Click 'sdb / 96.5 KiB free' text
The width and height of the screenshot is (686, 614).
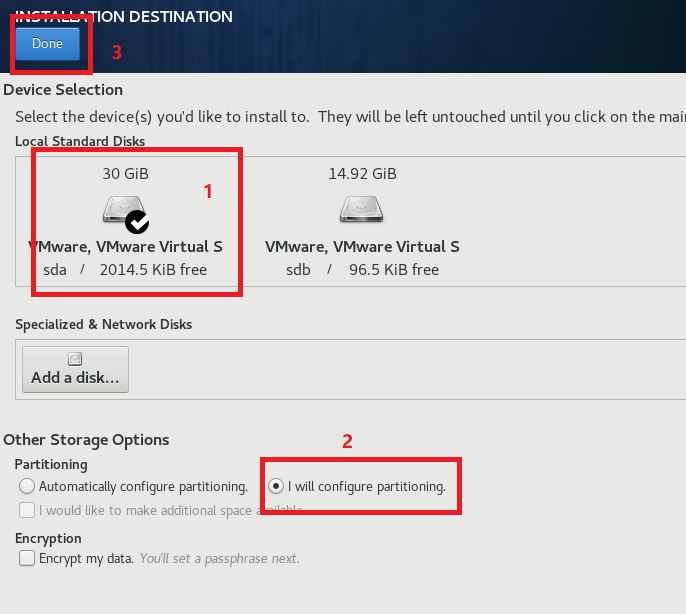362,270
